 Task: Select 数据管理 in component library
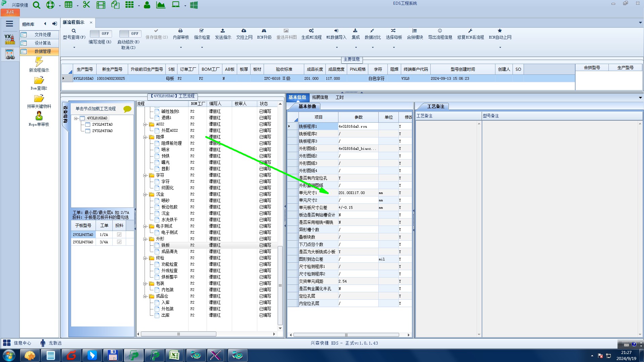click(43, 51)
